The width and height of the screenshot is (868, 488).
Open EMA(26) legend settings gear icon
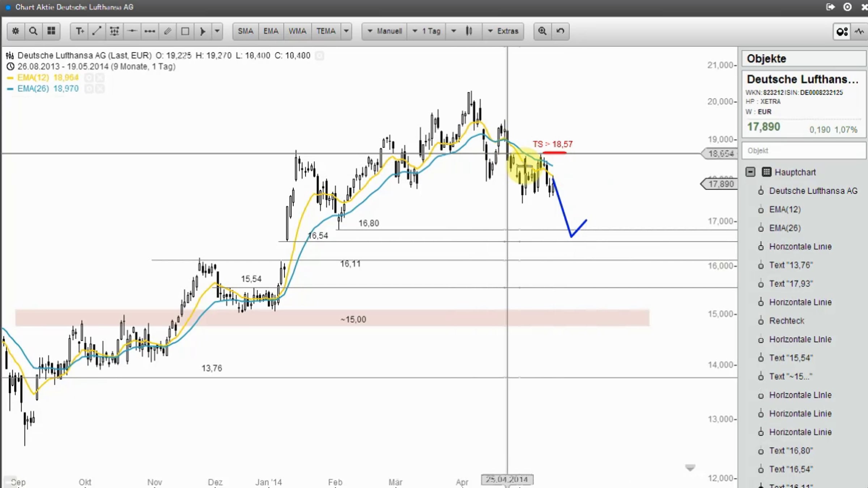(89, 89)
